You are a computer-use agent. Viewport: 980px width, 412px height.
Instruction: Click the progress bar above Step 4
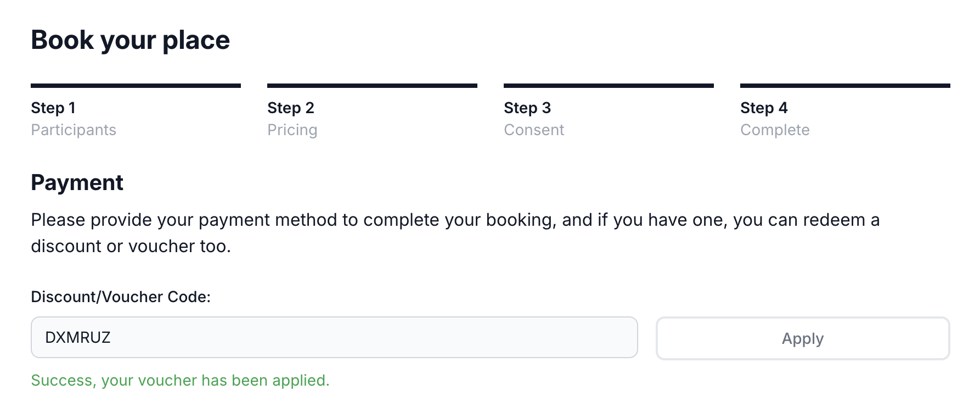point(845,85)
